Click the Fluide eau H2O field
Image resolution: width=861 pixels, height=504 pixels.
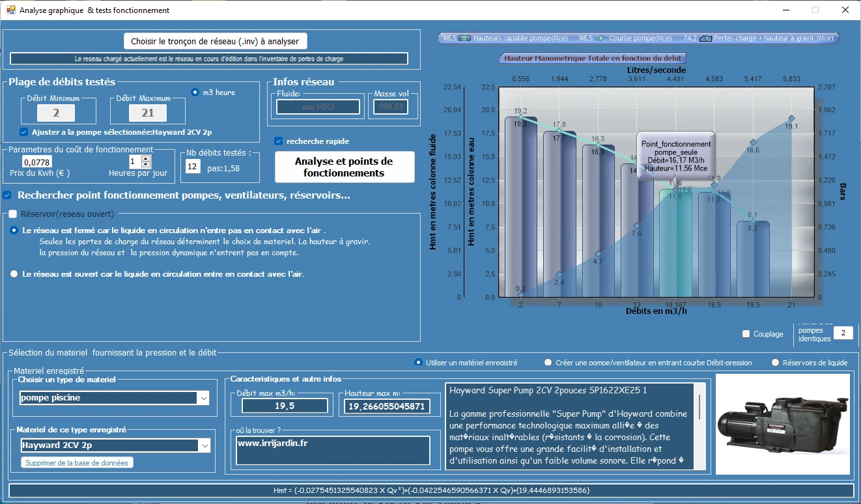click(x=318, y=106)
